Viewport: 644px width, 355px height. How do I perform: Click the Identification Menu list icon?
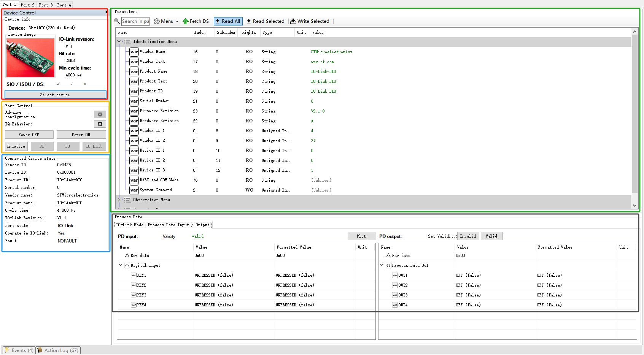tap(127, 42)
